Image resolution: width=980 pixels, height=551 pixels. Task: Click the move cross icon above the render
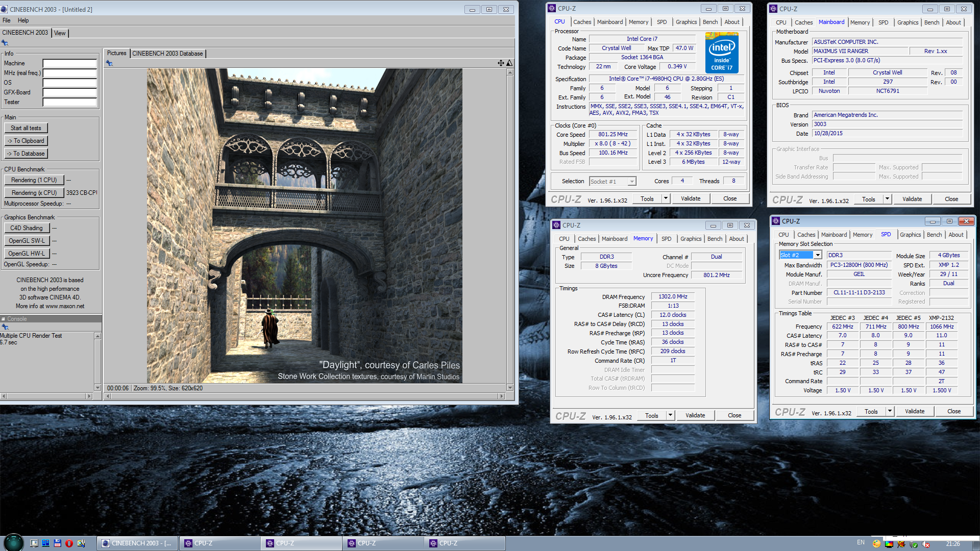tap(501, 63)
